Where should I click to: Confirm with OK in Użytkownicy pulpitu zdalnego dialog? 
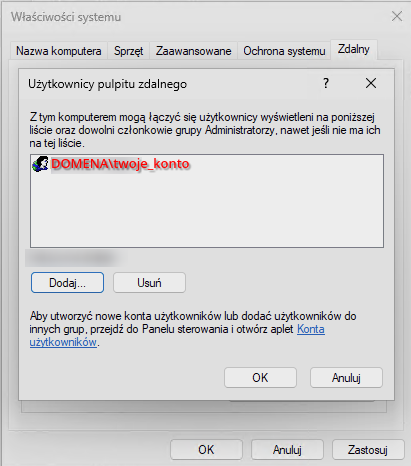click(260, 378)
